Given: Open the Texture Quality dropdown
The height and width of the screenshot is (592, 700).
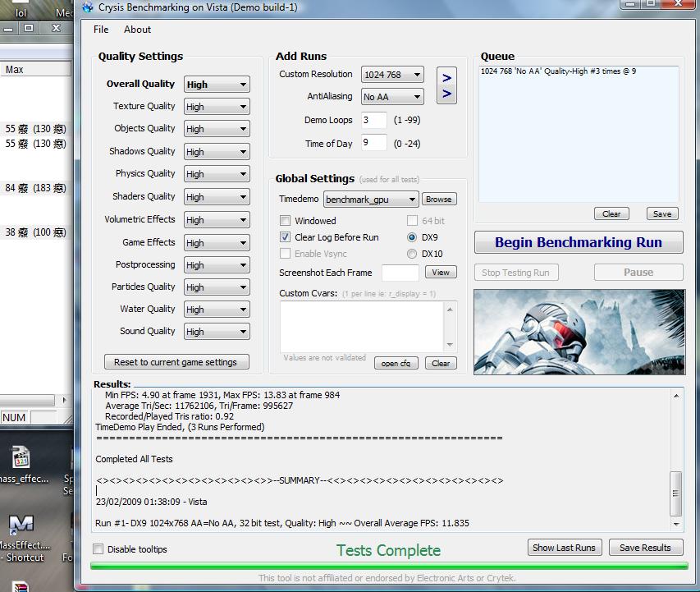Looking at the screenshot, I should pyautogui.click(x=217, y=107).
